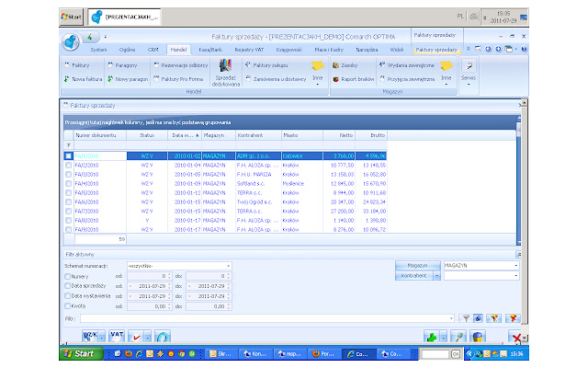Open Przyjęcia zewnętrzne
This screenshot has width=588, height=368.
click(x=407, y=79)
